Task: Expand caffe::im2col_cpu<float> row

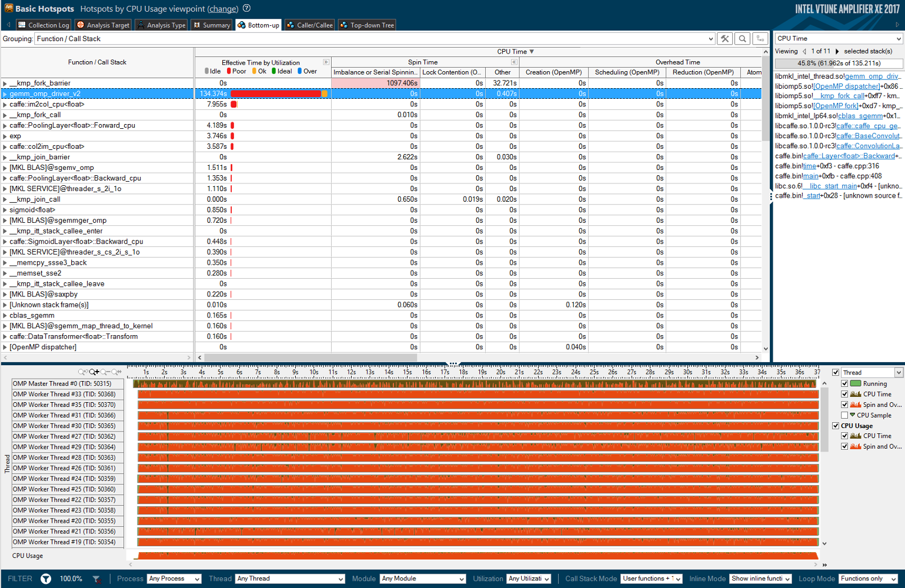Action: [5, 105]
